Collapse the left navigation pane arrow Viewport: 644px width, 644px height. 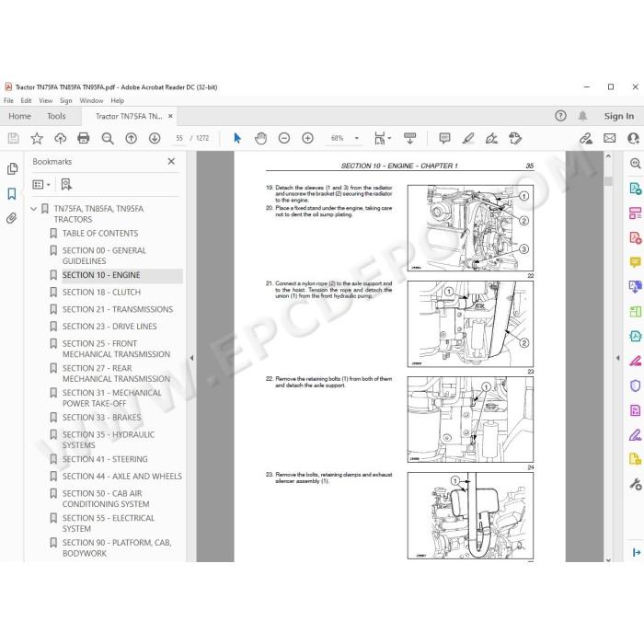point(191,358)
